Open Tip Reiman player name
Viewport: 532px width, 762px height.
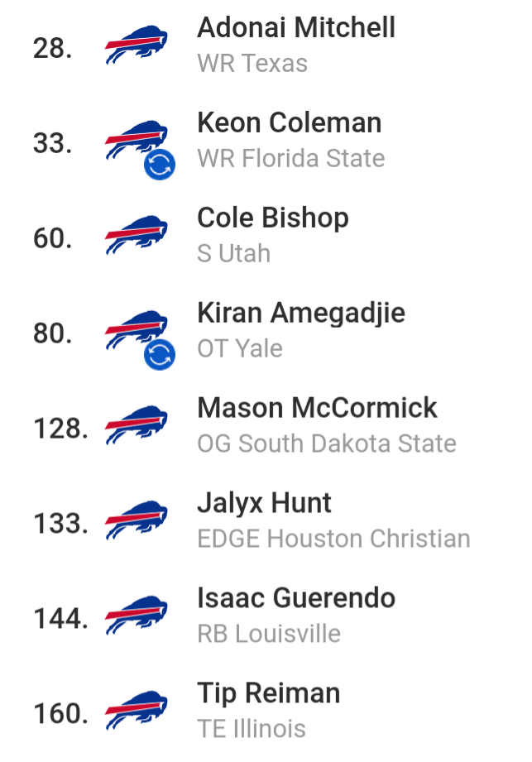click(268, 693)
